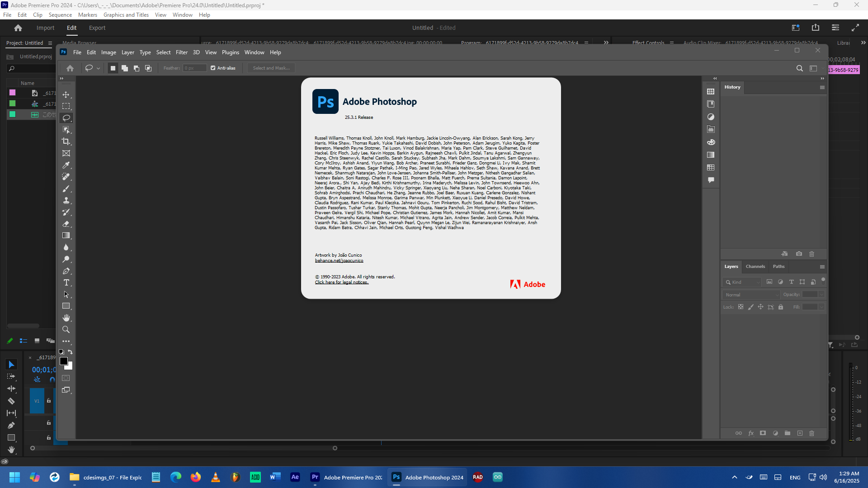Select the Eyedropper tool
This screenshot has height=488, width=868.
[66, 165]
